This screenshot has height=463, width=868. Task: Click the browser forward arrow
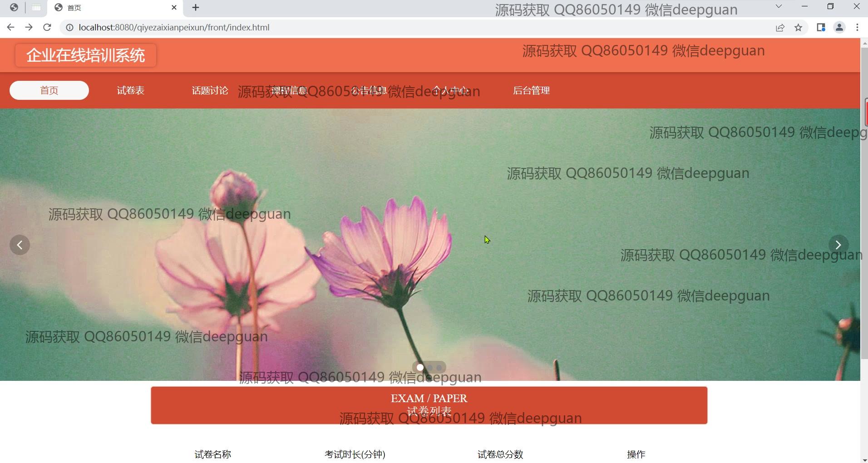[29, 28]
